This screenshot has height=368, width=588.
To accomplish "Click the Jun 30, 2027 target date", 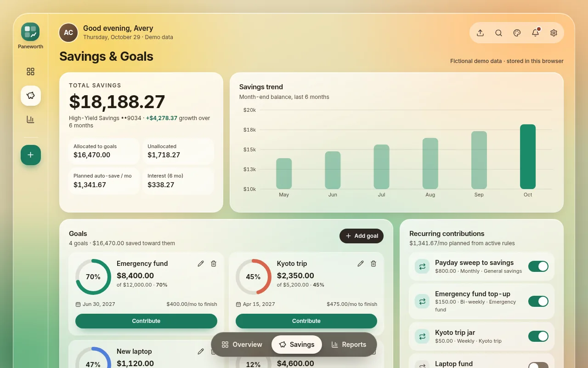I will 99,304.
